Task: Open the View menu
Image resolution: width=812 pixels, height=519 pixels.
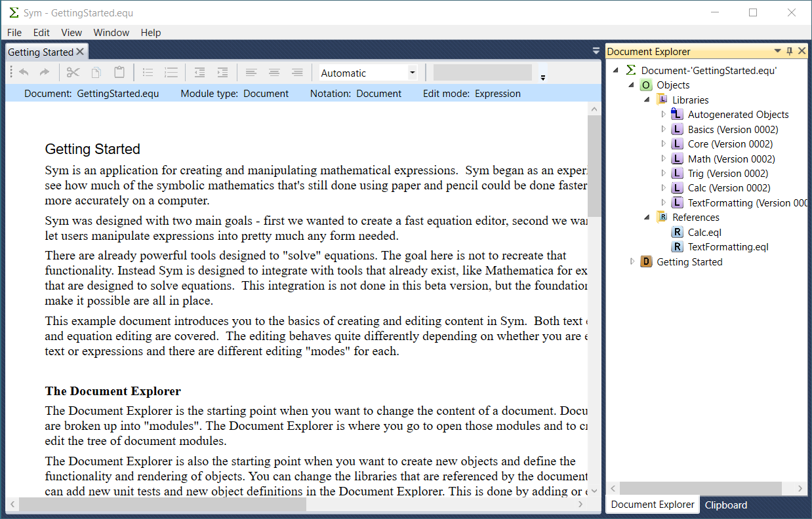Action: pyautogui.click(x=71, y=33)
